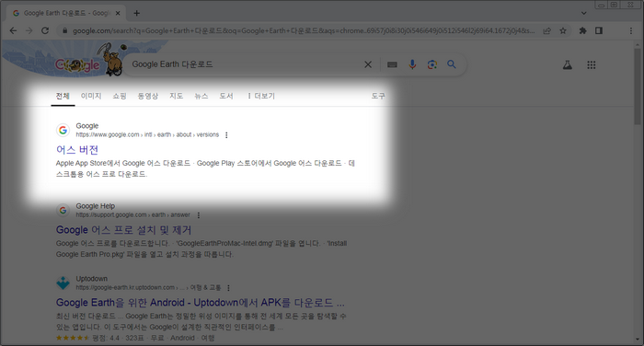Select the 전체 tab
The image size is (644, 346).
[63, 96]
